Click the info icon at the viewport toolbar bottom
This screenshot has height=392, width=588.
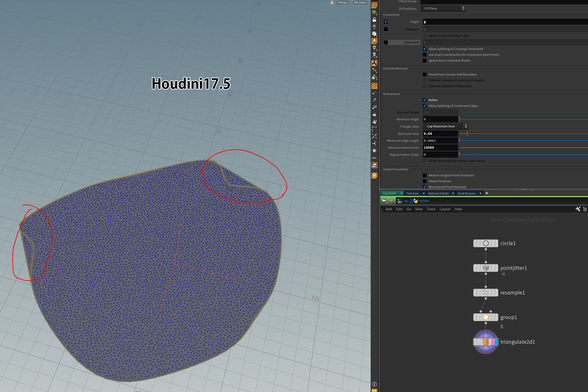pyautogui.click(x=374, y=384)
